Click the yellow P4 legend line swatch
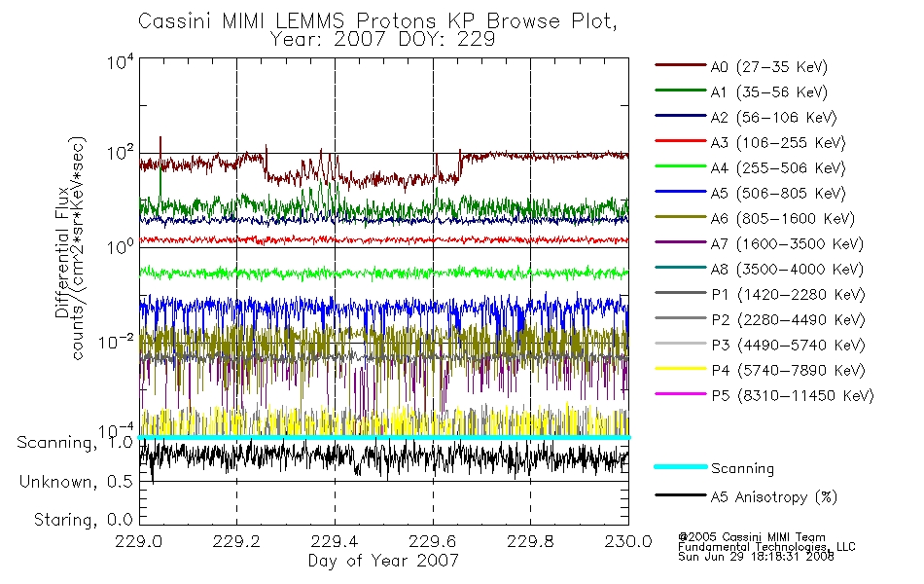The image size is (924, 584). pyautogui.click(x=680, y=369)
